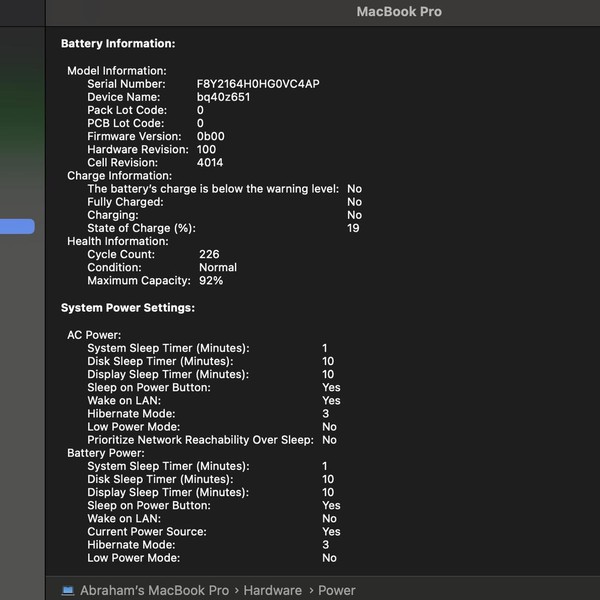Click condition value Normal
The height and width of the screenshot is (600, 600).
218,267
